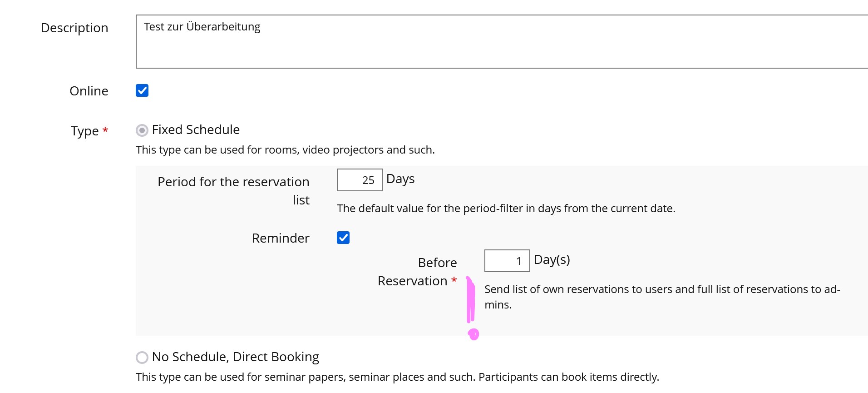Choose the No Schedule, Direct Booking radio circle
The height and width of the screenshot is (393, 868).
tap(142, 358)
